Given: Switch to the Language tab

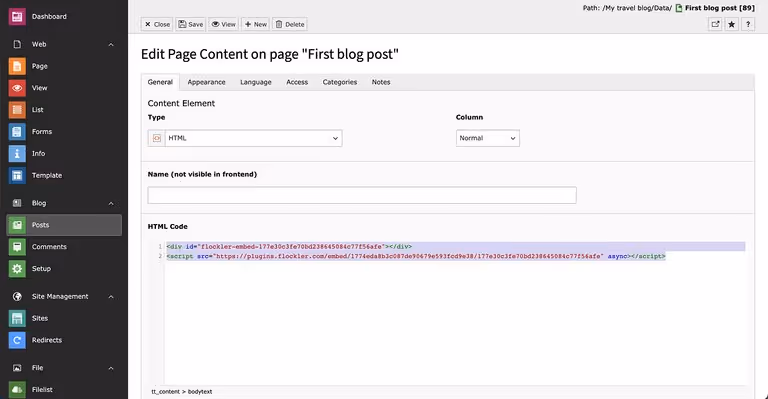Looking at the screenshot, I should [x=256, y=82].
